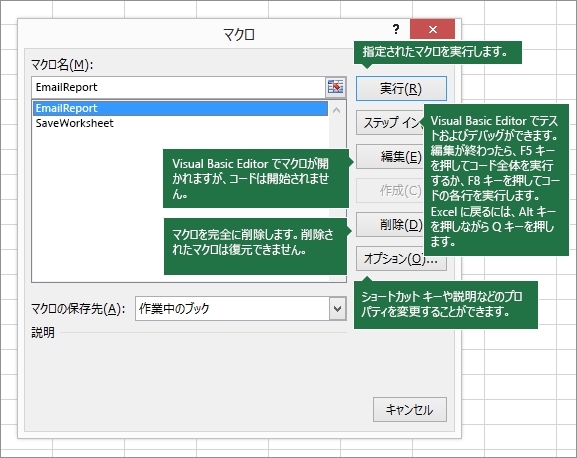Run the macro with 実行(R) button

401,88
